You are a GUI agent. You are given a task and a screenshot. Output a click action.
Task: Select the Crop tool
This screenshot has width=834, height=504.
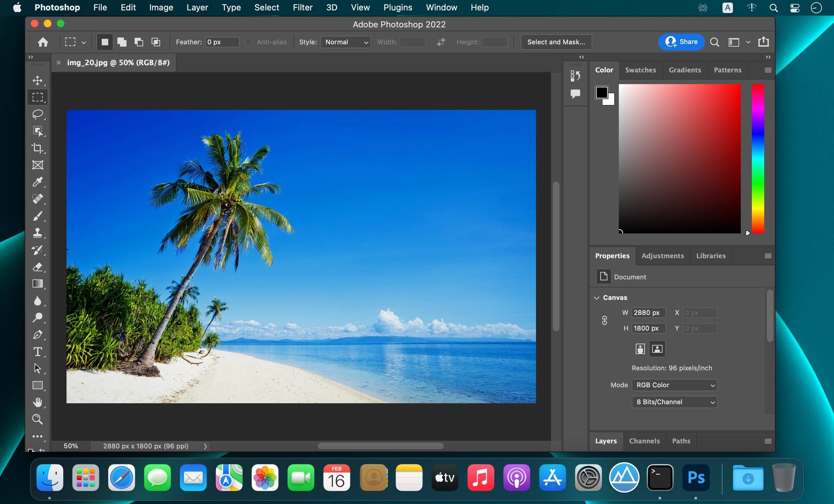tap(37, 148)
